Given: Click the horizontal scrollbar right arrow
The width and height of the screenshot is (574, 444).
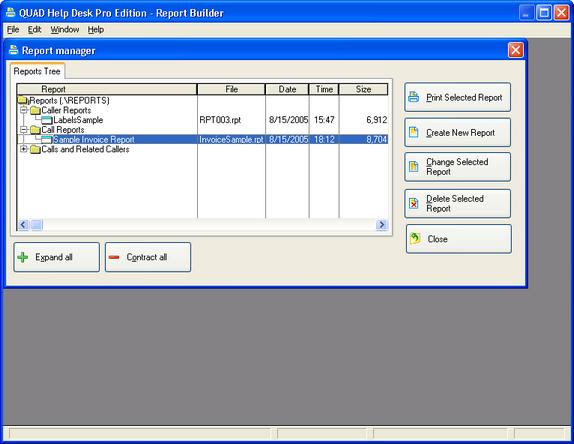Looking at the screenshot, I should pos(381,224).
